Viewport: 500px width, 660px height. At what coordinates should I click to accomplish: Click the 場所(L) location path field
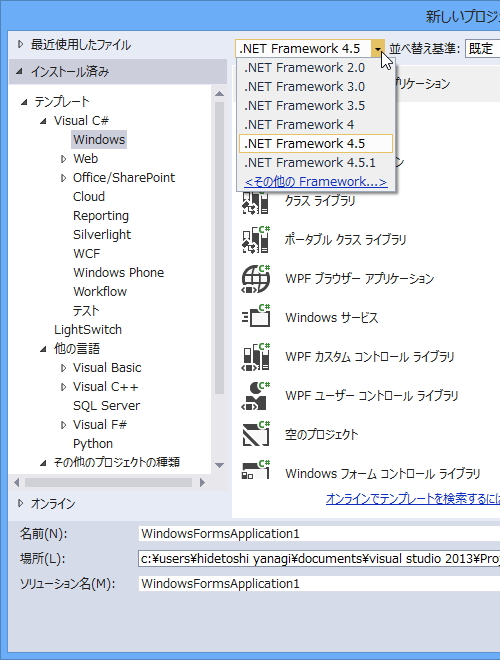pyautogui.click(x=319, y=559)
